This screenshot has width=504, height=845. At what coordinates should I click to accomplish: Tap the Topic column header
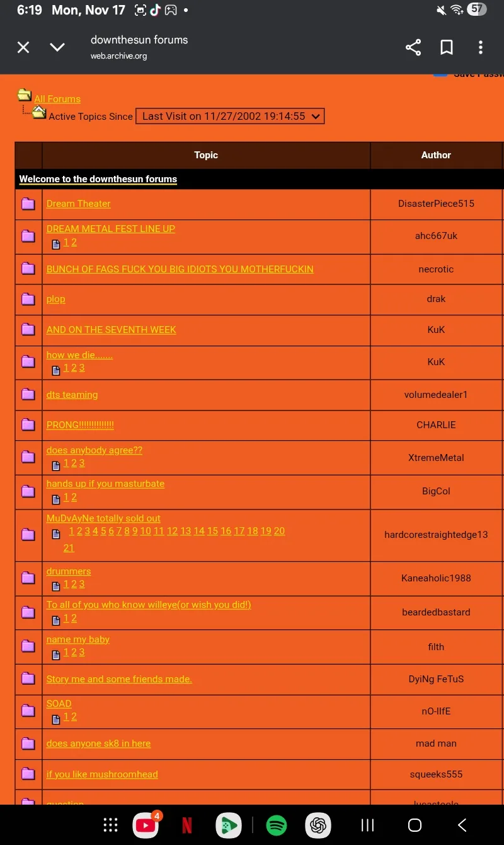[x=206, y=155]
